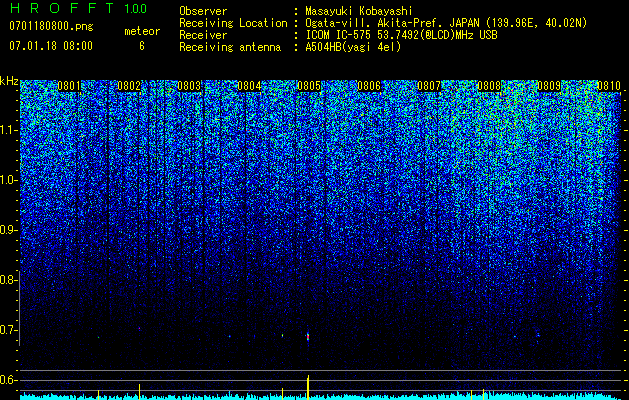629x400 pixels.
Task: Click the green 'meteor' count label
Action: coord(142,31)
